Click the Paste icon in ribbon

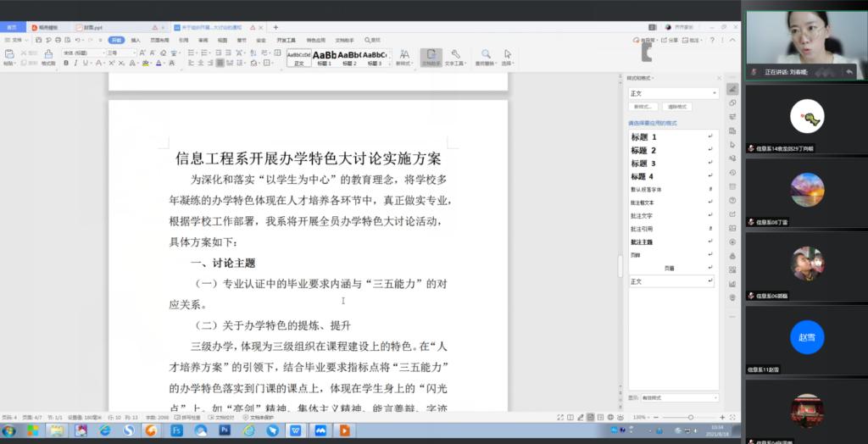[8, 58]
